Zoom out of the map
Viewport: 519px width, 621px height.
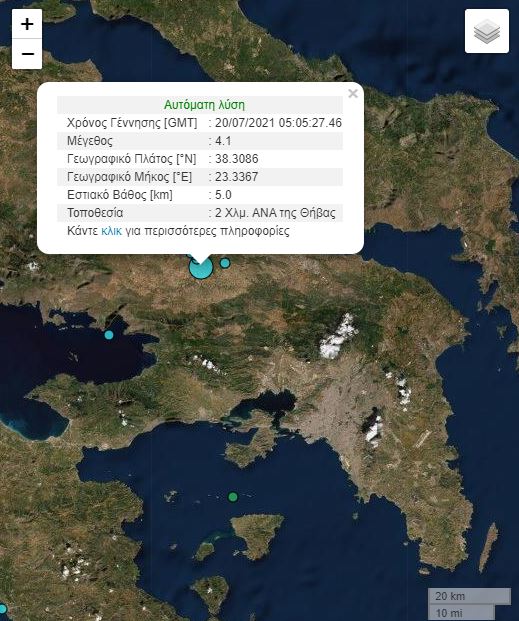click(x=27, y=54)
